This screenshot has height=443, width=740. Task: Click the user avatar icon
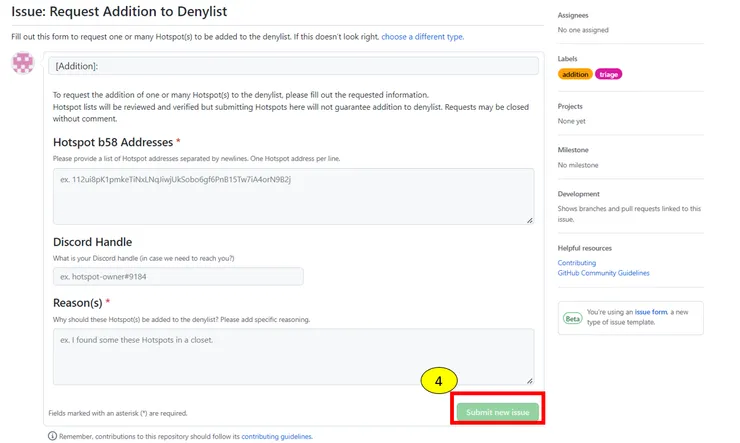click(23, 65)
